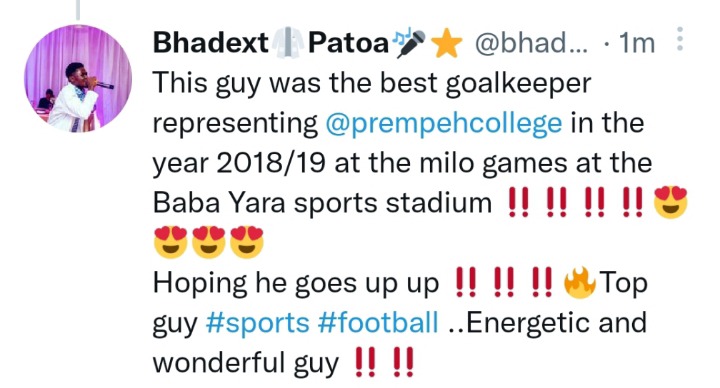
Task: Click last heart-eyes emoji in row of three
Action: click(247, 242)
